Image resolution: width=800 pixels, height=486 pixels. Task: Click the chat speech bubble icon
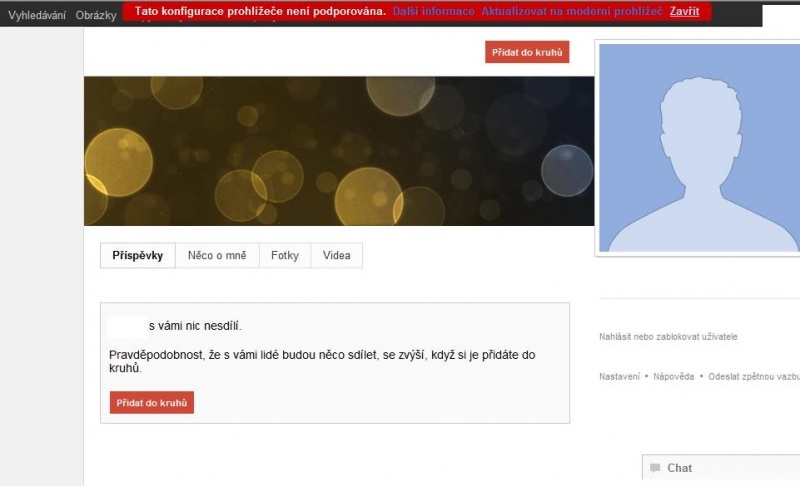(655, 468)
